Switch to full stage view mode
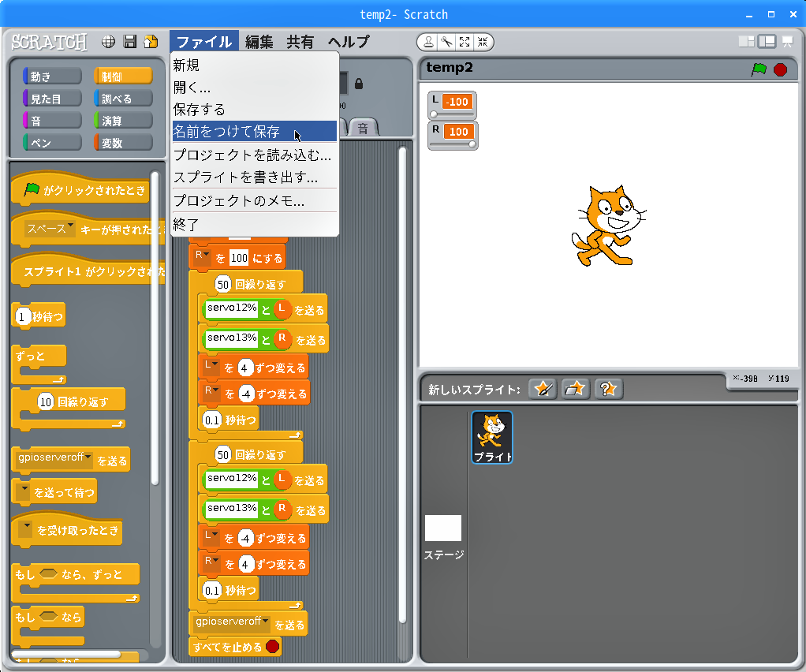This screenshot has width=806, height=672. tap(767, 42)
